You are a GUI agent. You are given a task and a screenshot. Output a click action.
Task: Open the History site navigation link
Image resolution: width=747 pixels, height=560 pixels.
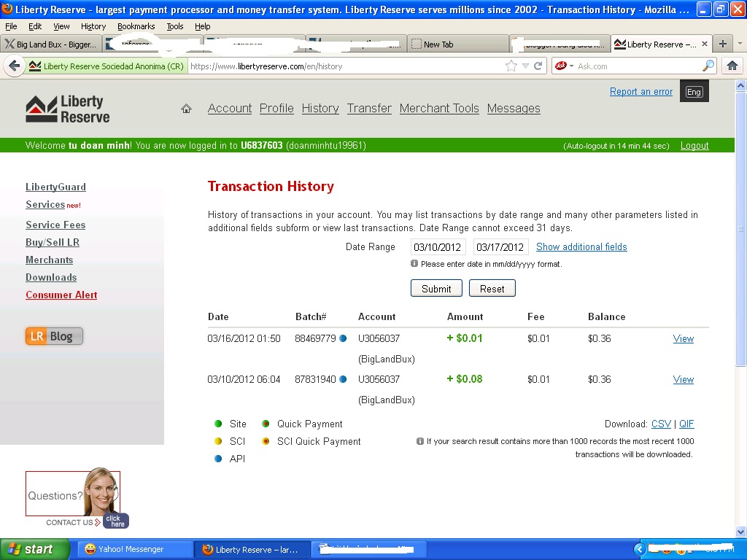(x=320, y=109)
